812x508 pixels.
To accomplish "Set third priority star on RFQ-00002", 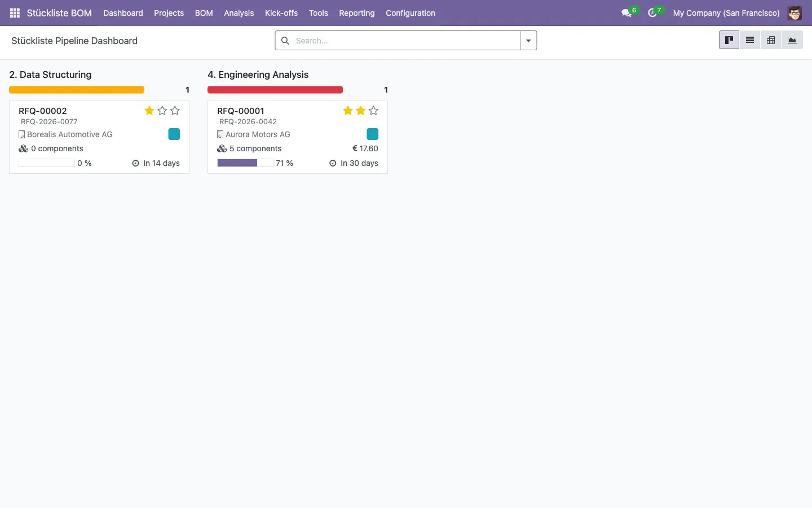I will [x=175, y=111].
